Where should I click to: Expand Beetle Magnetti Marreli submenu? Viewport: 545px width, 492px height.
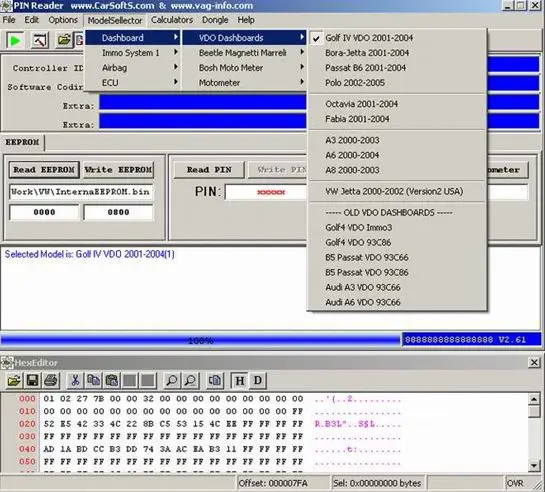(244, 53)
